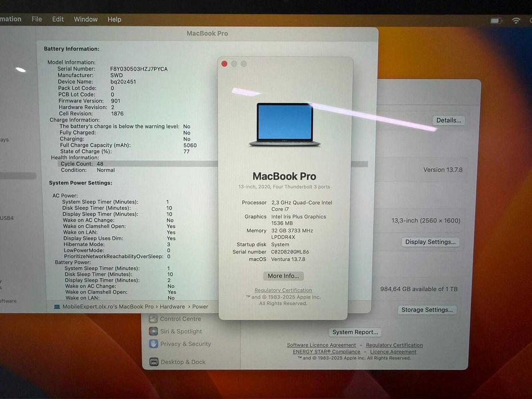Click Mac serial number C02D820GML86
The image size is (532, 399).
[x=290, y=252]
